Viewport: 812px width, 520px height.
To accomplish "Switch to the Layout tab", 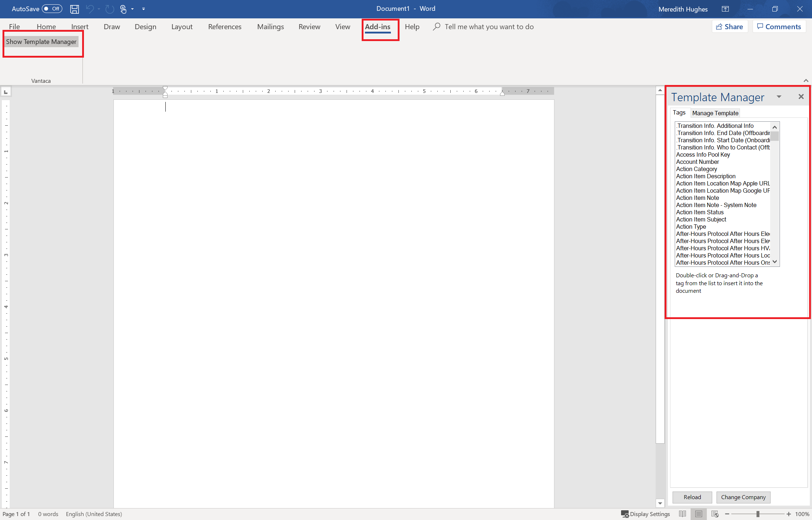I will (182, 27).
